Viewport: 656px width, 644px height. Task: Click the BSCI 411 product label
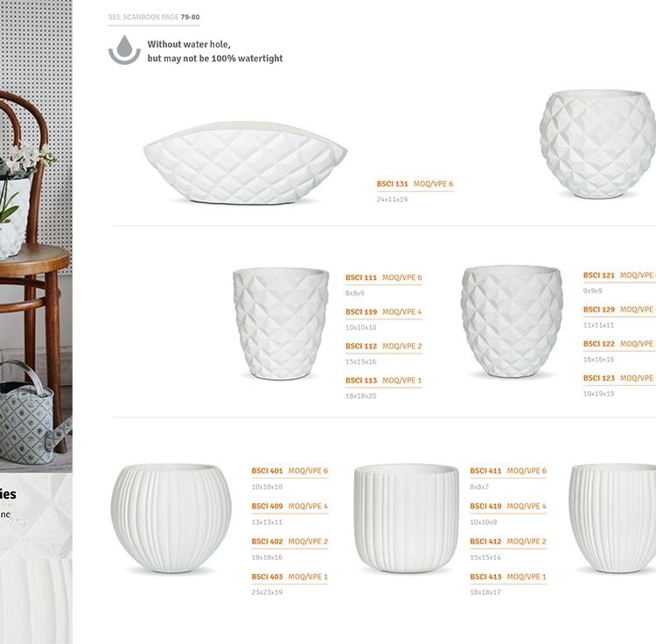(485, 471)
